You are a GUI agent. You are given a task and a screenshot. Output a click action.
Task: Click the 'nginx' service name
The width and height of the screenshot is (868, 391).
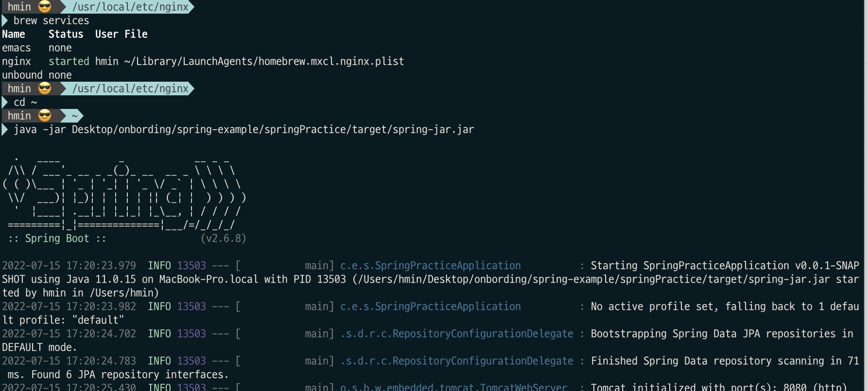coord(16,61)
